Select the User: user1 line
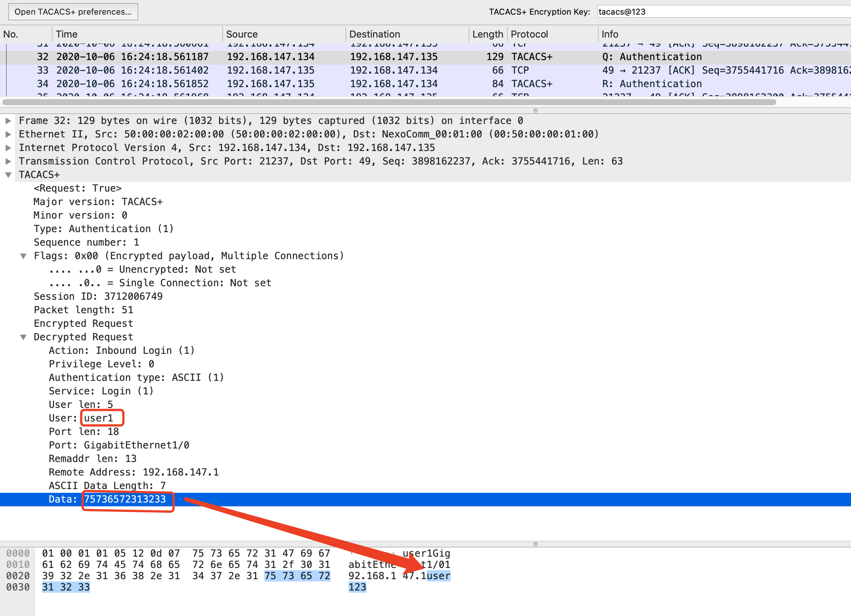 tap(81, 418)
